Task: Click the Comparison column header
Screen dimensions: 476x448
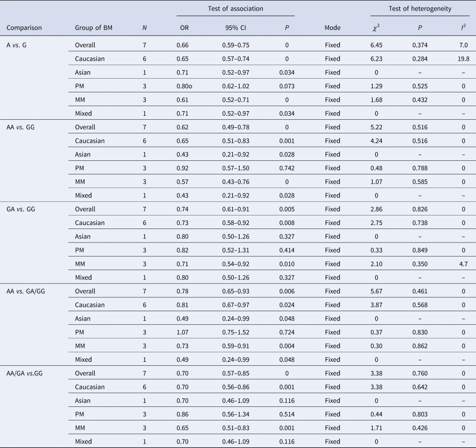Action: (24, 28)
